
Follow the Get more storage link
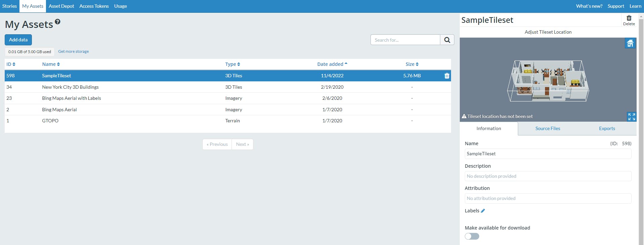pos(73,52)
